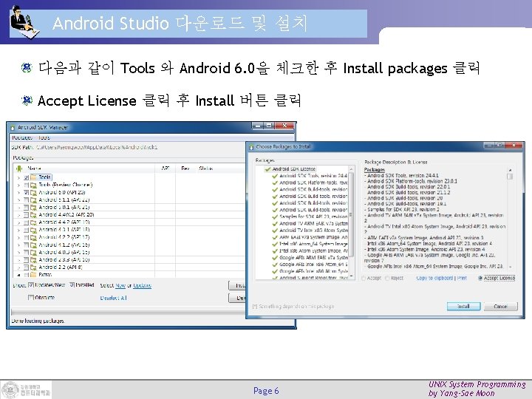Click the Android 2.2 (API 8) package icon
This screenshot has height=399, width=532.
point(33,267)
